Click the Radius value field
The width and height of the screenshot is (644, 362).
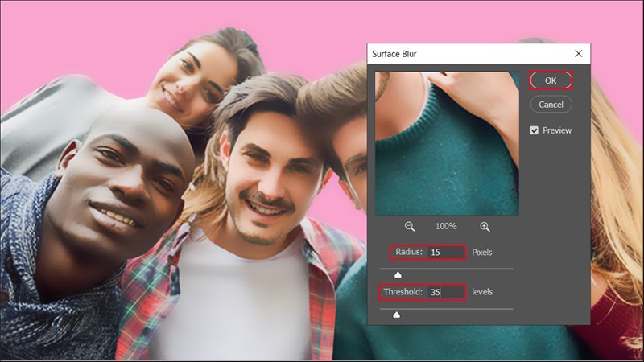[446, 253]
